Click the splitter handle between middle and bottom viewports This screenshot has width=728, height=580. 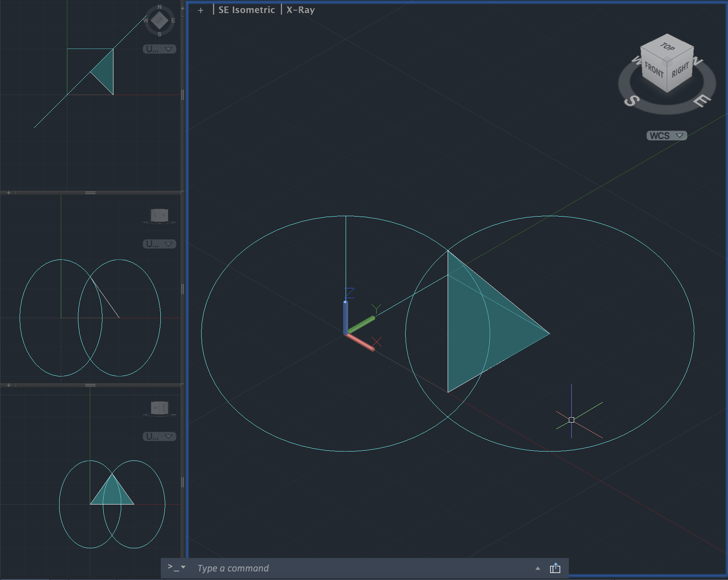click(91, 385)
